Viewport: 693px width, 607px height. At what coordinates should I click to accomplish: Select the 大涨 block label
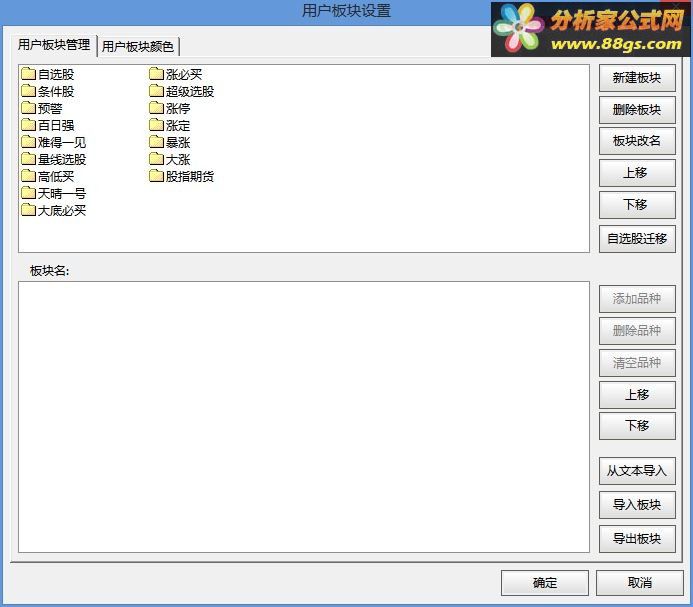pyautogui.click(x=178, y=160)
